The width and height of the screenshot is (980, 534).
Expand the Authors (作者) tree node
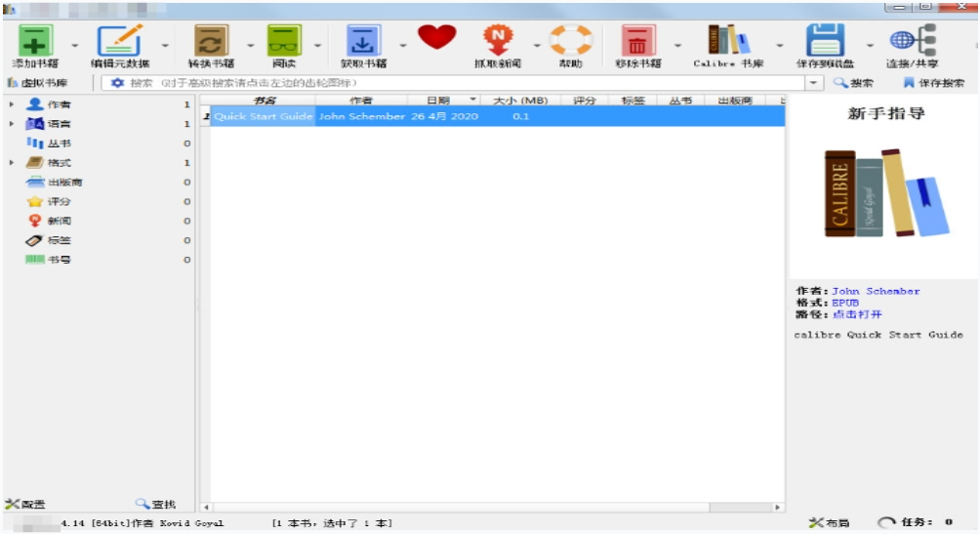pos(12,104)
